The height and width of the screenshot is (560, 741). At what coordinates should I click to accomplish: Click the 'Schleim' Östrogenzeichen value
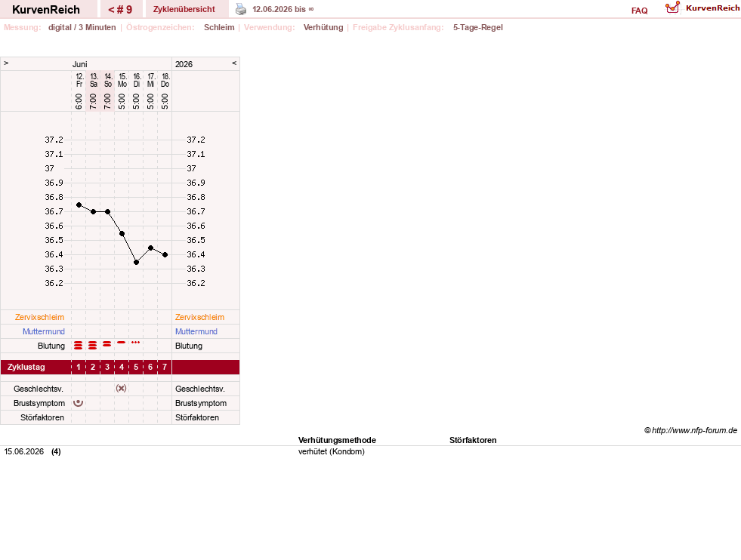(x=219, y=27)
